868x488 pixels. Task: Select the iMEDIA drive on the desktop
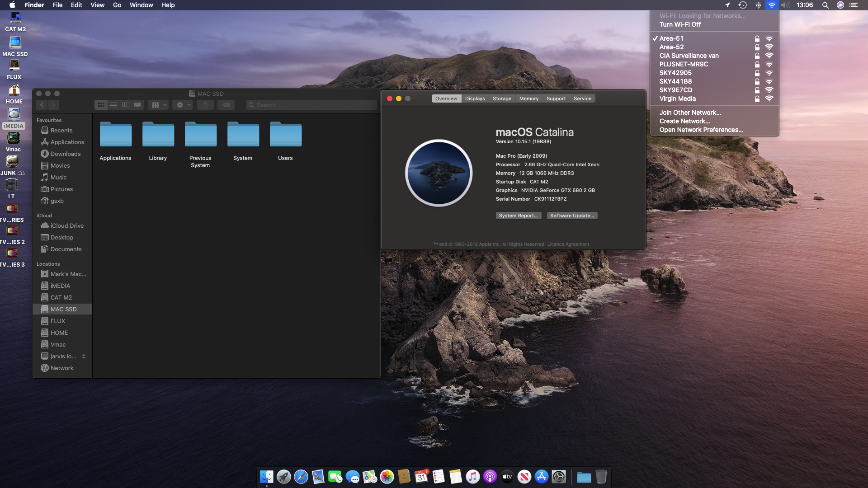coord(14,118)
